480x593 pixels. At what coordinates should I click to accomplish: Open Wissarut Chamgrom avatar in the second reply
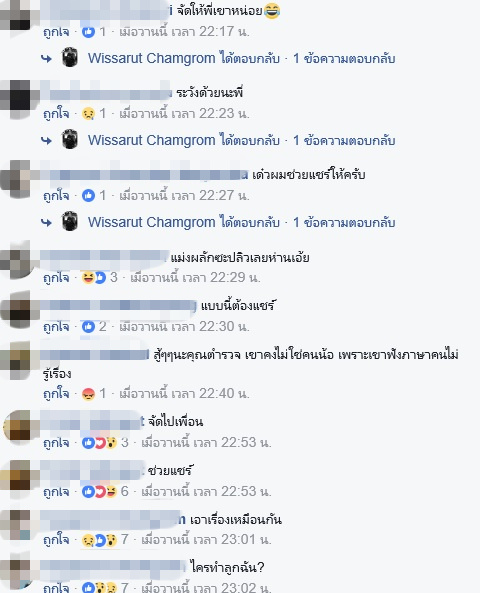point(70,139)
